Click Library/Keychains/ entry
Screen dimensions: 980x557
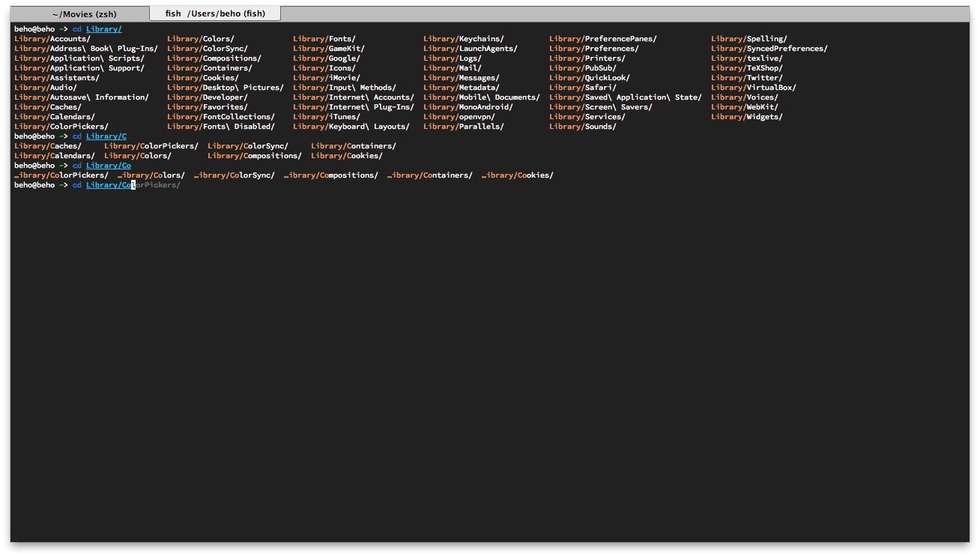464,39
